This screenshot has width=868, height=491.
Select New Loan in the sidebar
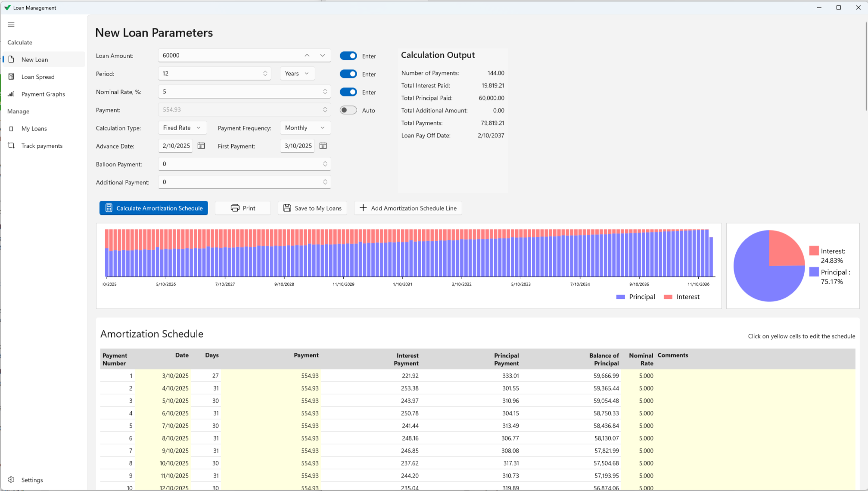click(35, 59)
